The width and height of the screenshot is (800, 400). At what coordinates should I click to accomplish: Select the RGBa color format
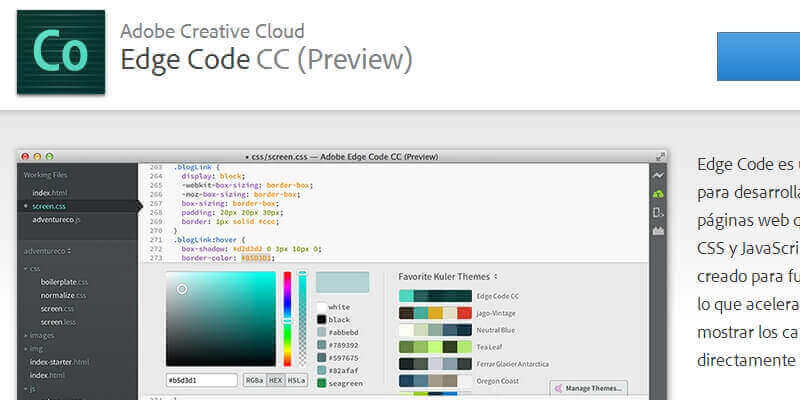pos(253,380)
